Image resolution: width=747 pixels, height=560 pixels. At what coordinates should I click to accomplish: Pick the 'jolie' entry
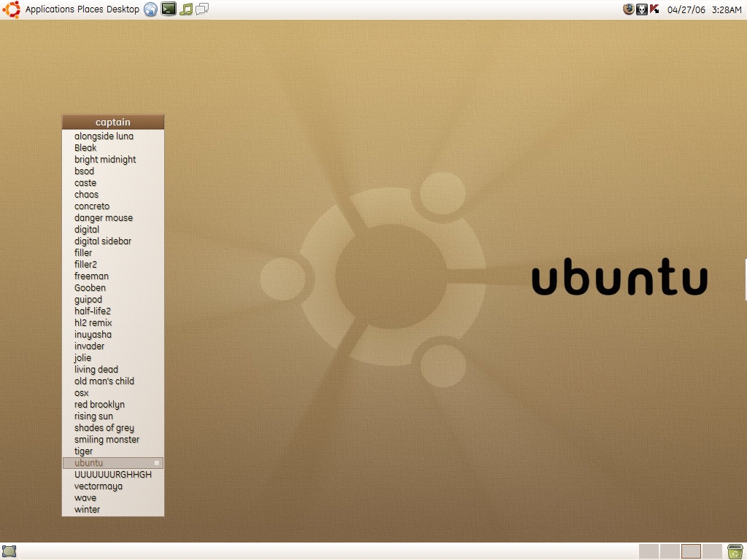click(x=113, y=357)
